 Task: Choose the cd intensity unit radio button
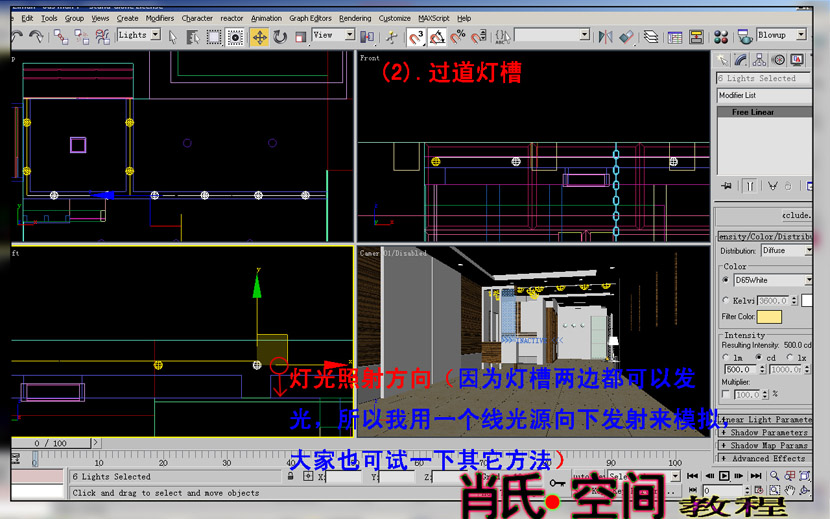point(759,357)
